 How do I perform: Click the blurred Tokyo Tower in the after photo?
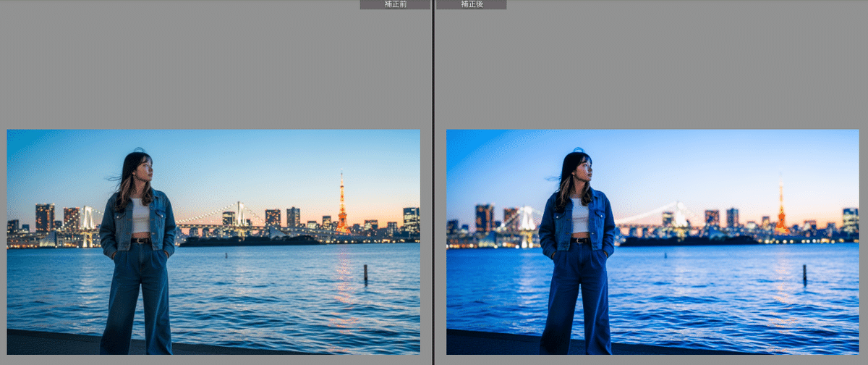[780, 210]
